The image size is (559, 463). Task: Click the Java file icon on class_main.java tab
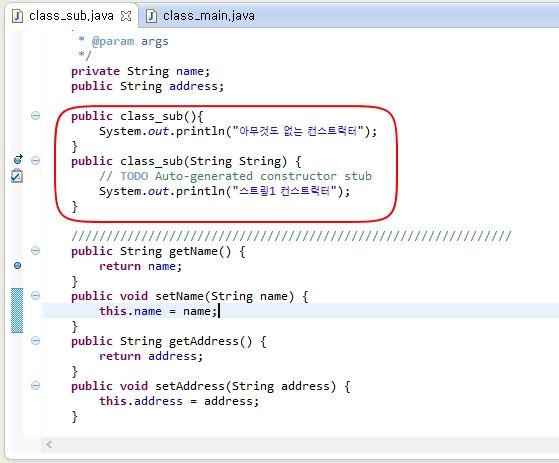click(x=152, y=16)
